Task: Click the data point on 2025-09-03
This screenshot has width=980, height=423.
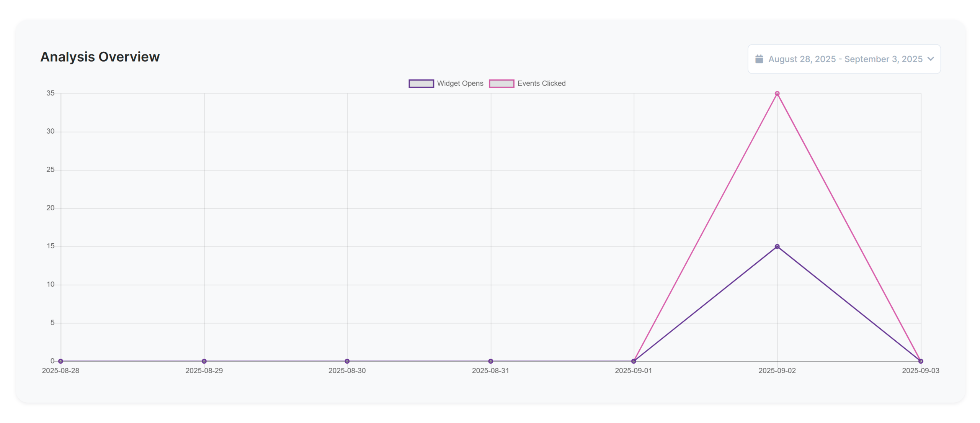Action: (x=920, y=361)
